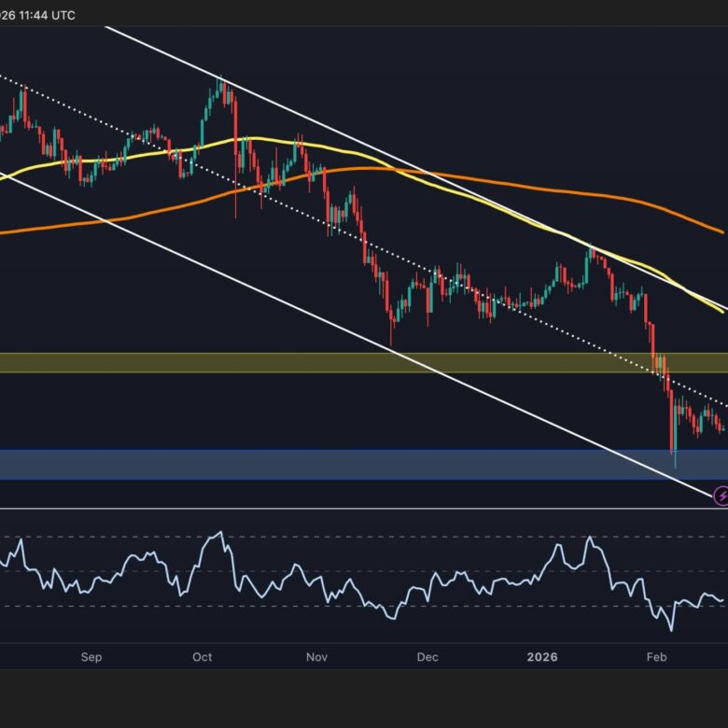Click the Sep label on time axis
This screenshot has width=728, height=728.
click(x=91, y=657)
